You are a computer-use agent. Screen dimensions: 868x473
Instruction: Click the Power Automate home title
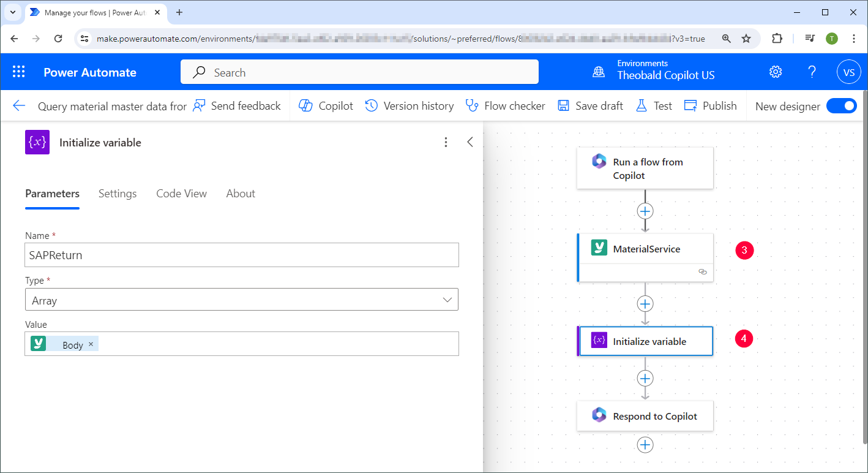pyautogui.click(x=90, y=72)
